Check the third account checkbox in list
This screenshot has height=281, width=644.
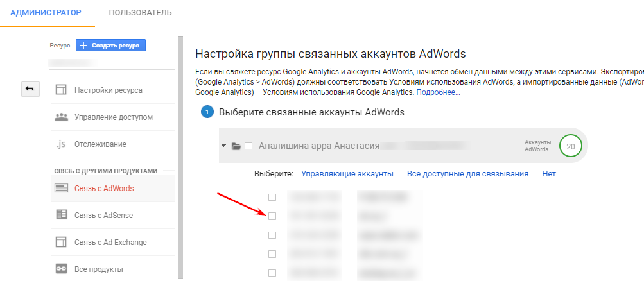[272, 235]
